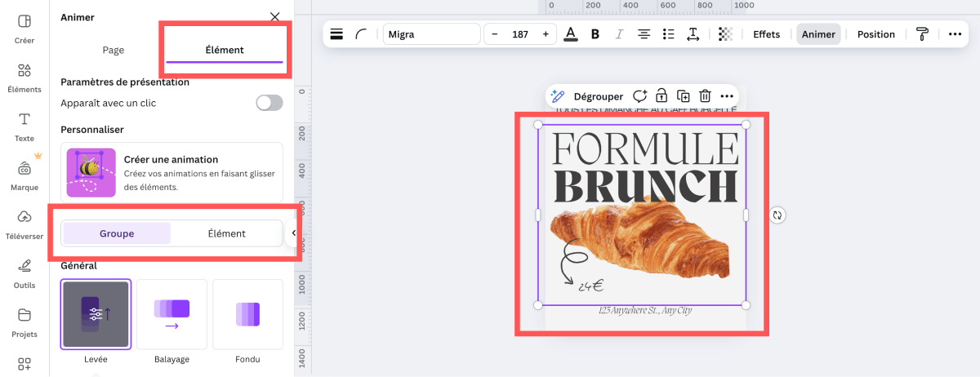Open the Outils tools panel

24,273
